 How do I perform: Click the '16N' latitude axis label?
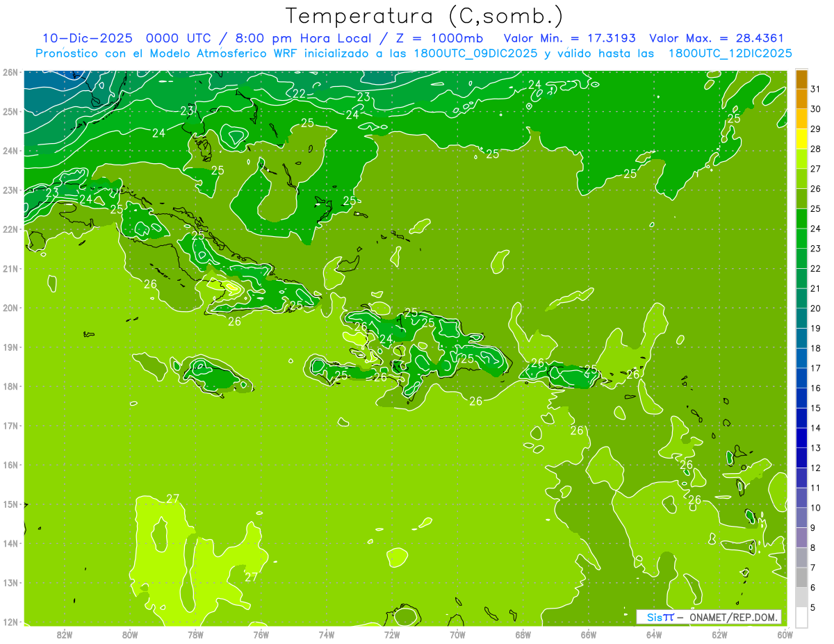[10, 465]
